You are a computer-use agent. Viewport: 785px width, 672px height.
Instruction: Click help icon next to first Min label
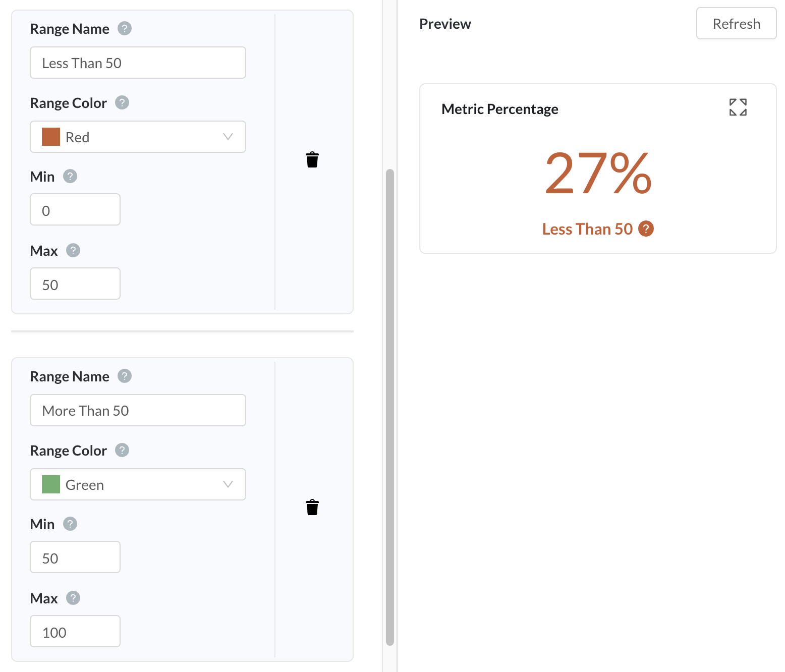coord(70,176)
